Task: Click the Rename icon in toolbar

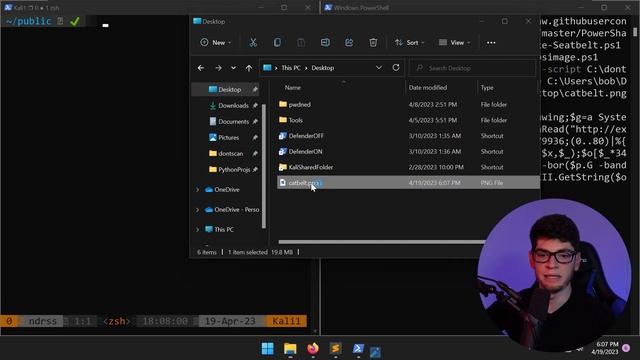Action: [x=325, y=42]
